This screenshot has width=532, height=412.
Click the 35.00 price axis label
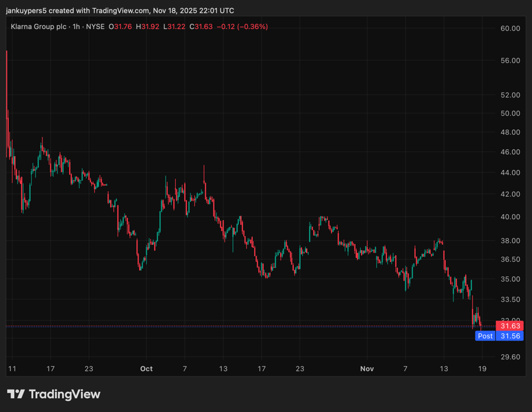tap(510, 279)
